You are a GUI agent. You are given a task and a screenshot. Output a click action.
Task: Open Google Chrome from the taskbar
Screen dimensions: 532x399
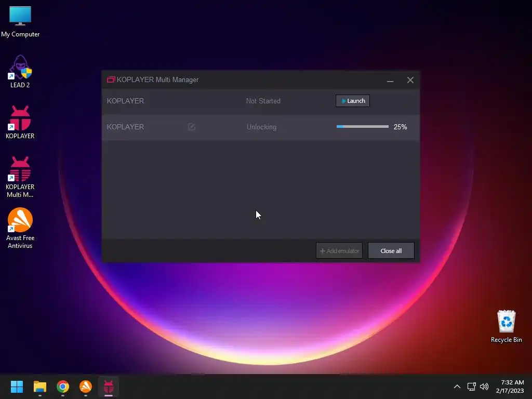pyautogui.click(x=63, y=387)
